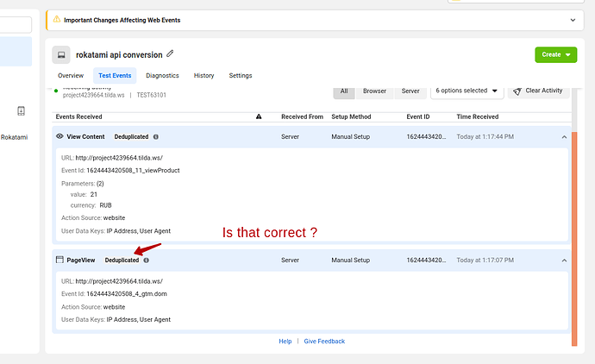Screen dimensions: 595x364
Task: Click the orange vertical scrollbar thumb
Action: pos(574,239)
